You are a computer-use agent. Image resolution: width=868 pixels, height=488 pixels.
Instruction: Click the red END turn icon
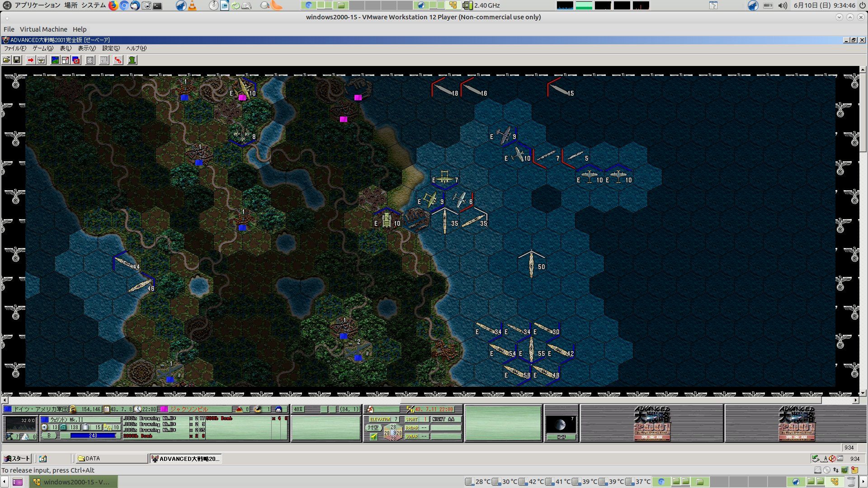click(x=118, y=60)
